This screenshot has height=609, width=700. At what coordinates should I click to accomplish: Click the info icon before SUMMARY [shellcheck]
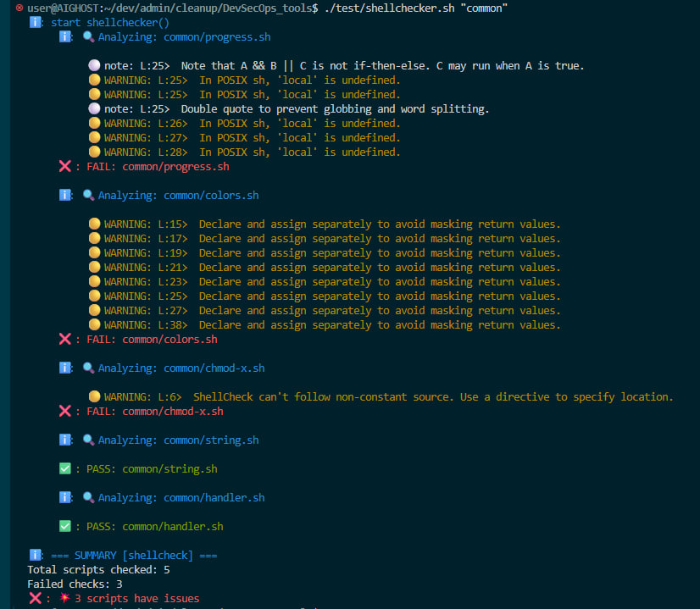tap(35, 555)
